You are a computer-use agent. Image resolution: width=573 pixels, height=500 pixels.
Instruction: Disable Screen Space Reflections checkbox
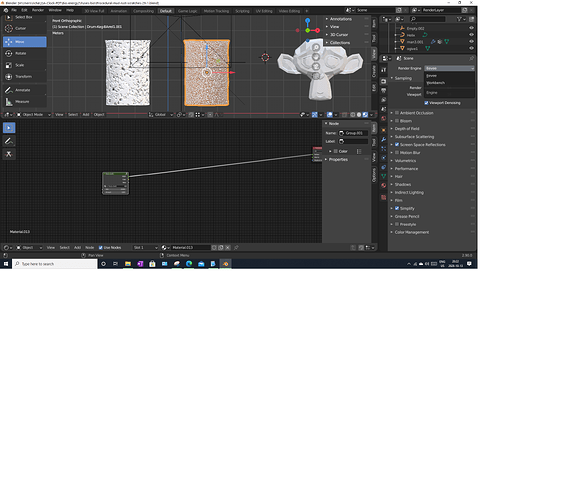[x=397, y=145]
